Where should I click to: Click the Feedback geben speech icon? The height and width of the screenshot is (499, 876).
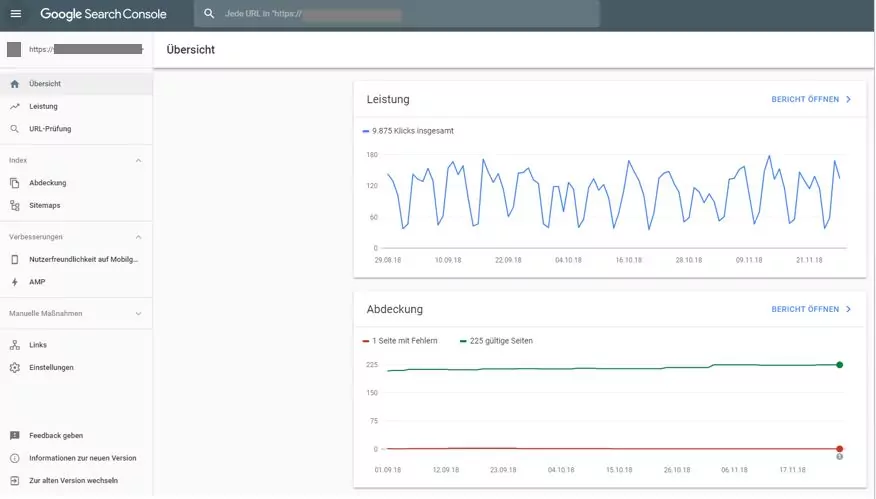pos(15,435)
